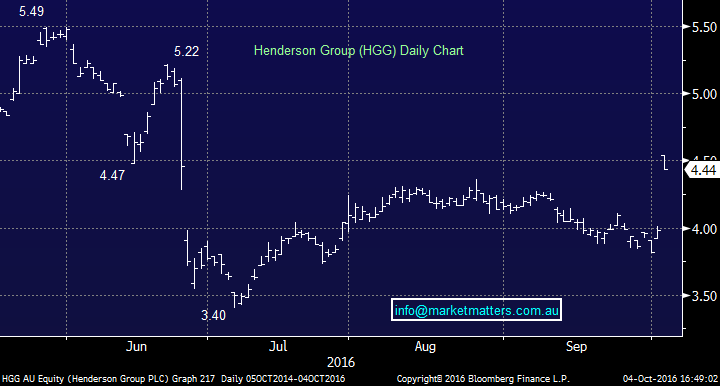This screenshot has width=720, height=386.
Task: Click the 3.50 y-axis price label
Action: point(704,296)
